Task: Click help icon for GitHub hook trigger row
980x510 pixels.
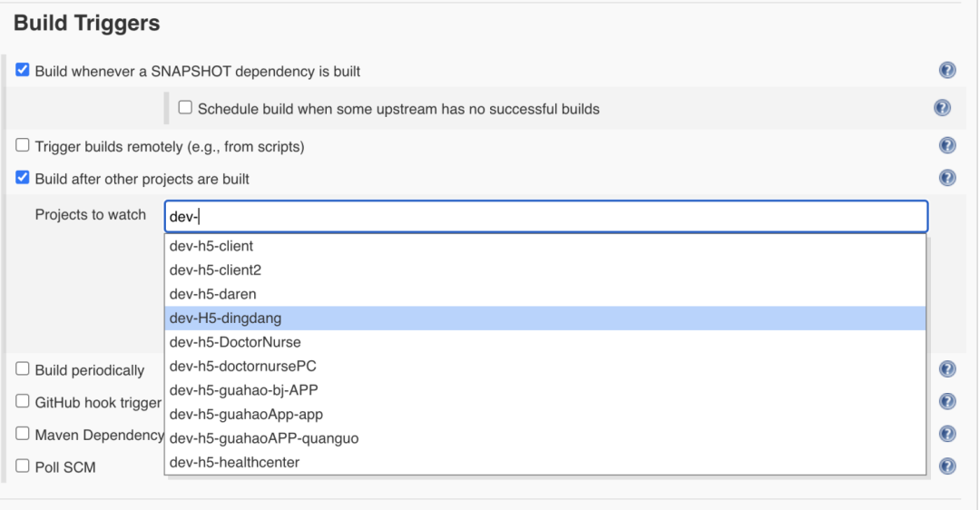Action: point(947,401)
